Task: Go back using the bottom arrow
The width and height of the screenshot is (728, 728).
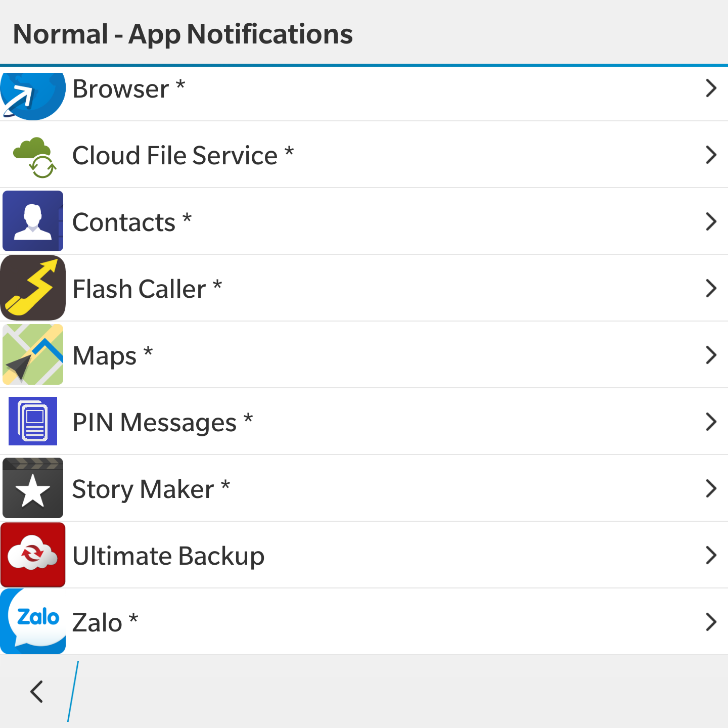Action: point(36,692)
